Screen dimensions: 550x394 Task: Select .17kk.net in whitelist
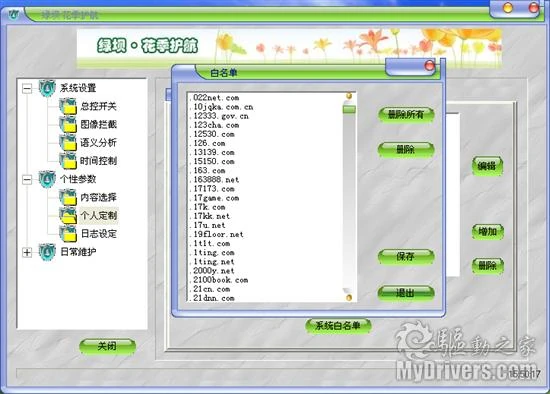210,216
